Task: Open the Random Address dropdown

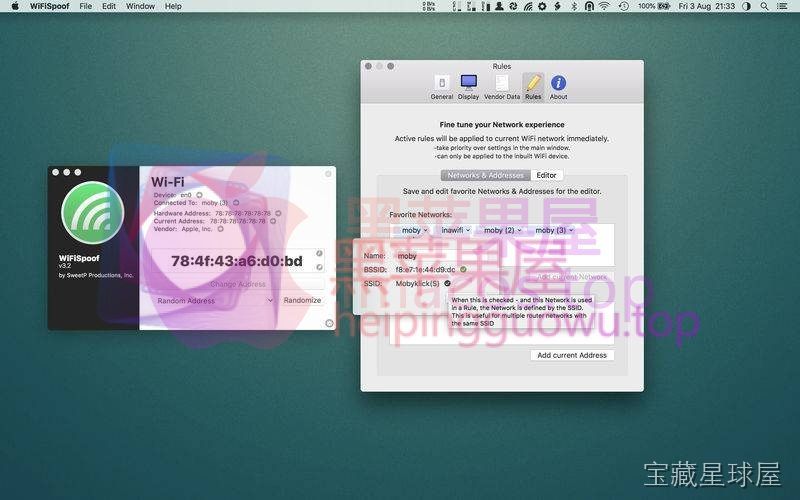Action: [215, 301]
